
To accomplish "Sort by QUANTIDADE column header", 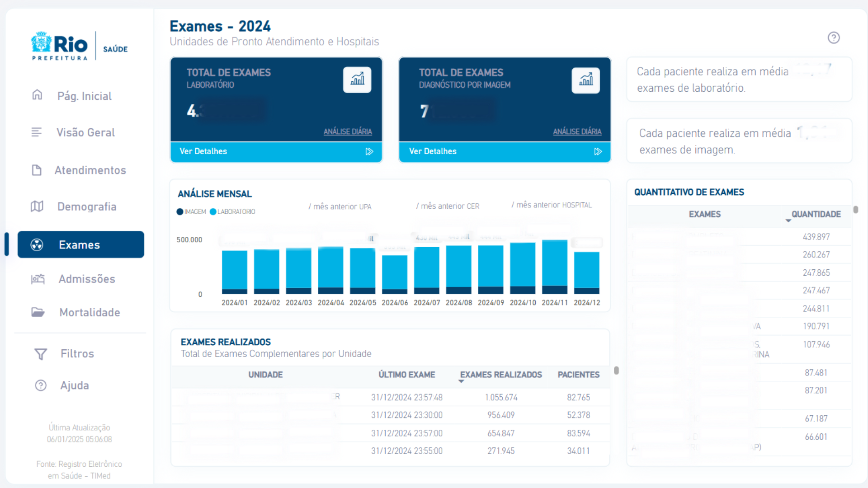I will 816,214.
